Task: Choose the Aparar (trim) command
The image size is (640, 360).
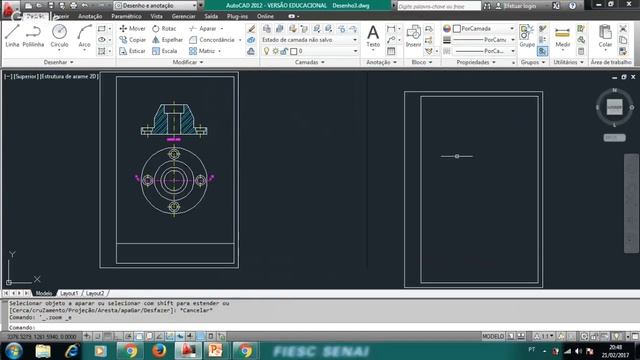Action: click(203, 29)
